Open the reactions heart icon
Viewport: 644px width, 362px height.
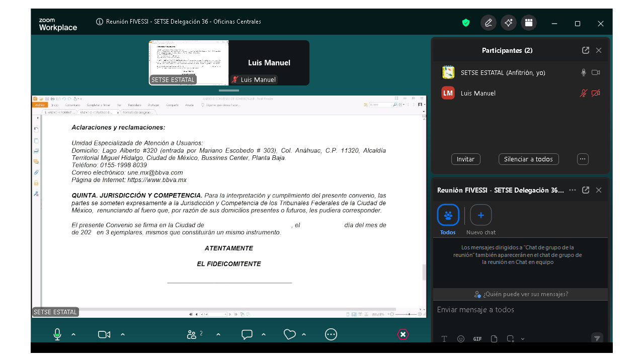289,334
